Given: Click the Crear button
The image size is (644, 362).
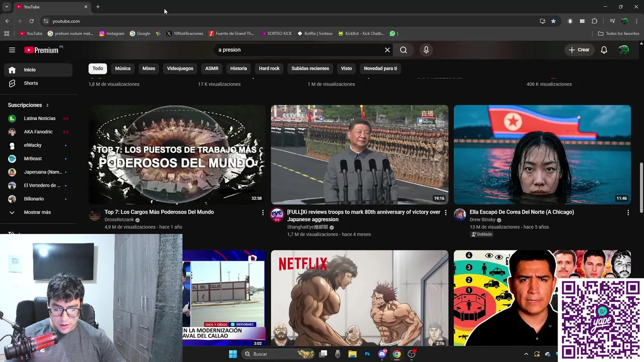Looking at the screenshot, I should [x=579, y=50].
